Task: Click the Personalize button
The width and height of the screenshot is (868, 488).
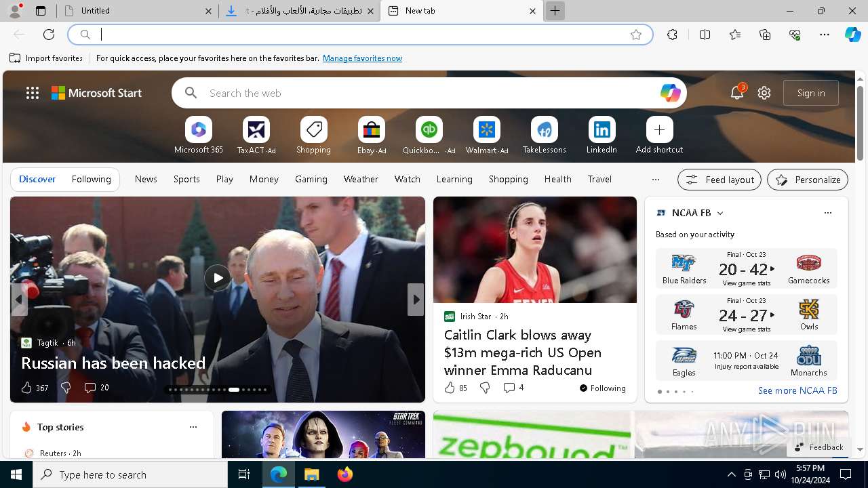Action: click(808, 180)
